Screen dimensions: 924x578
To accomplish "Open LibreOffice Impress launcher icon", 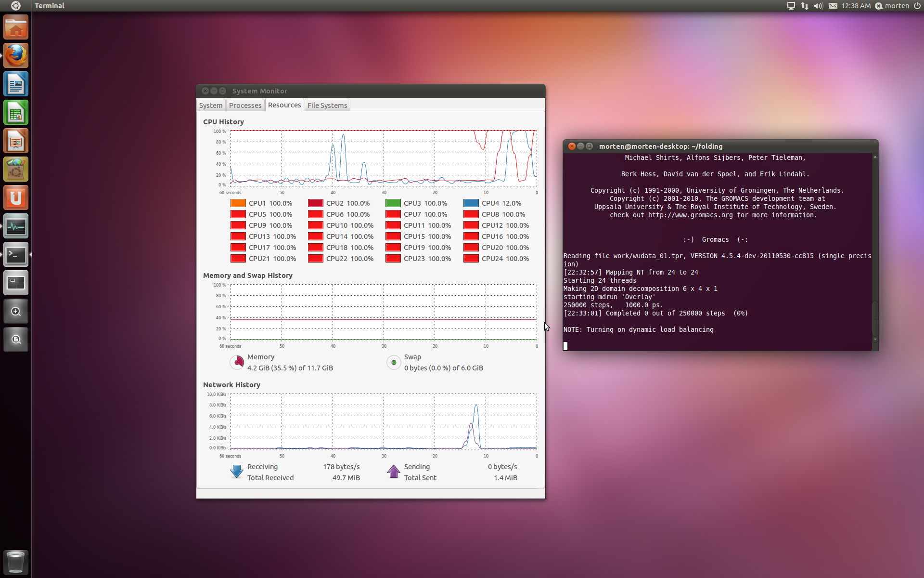I will click(x=16, y=141).
